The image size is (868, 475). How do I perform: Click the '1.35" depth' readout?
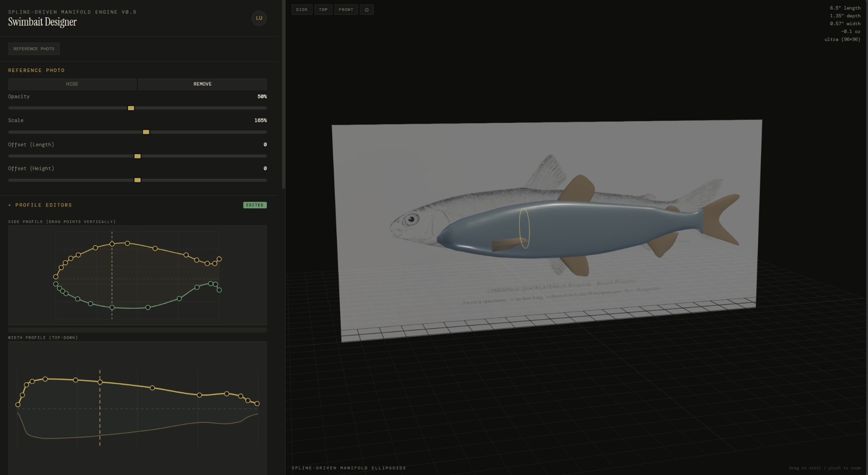click(845, 16)
